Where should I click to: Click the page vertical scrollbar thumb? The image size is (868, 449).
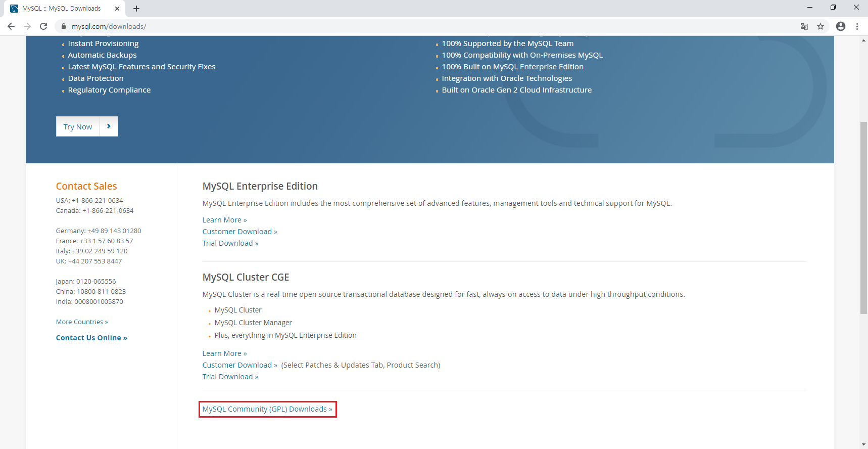click(x=863, y=217)
